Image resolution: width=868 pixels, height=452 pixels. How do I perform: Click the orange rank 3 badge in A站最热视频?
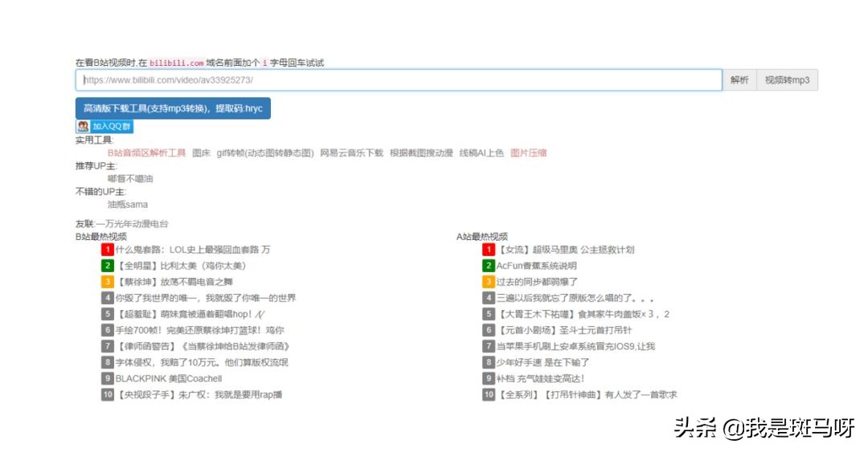tap(489, 282)
